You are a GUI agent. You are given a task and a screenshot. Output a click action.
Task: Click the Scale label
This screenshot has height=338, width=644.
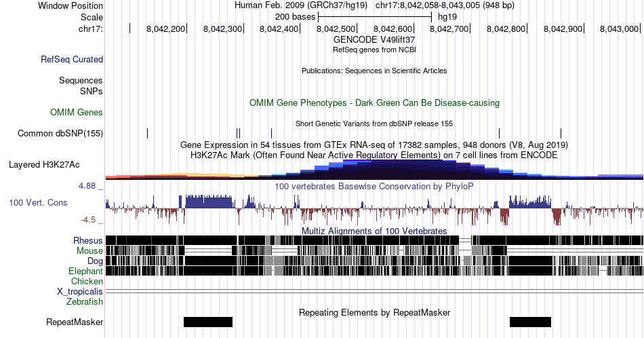[x=92, y=17]
